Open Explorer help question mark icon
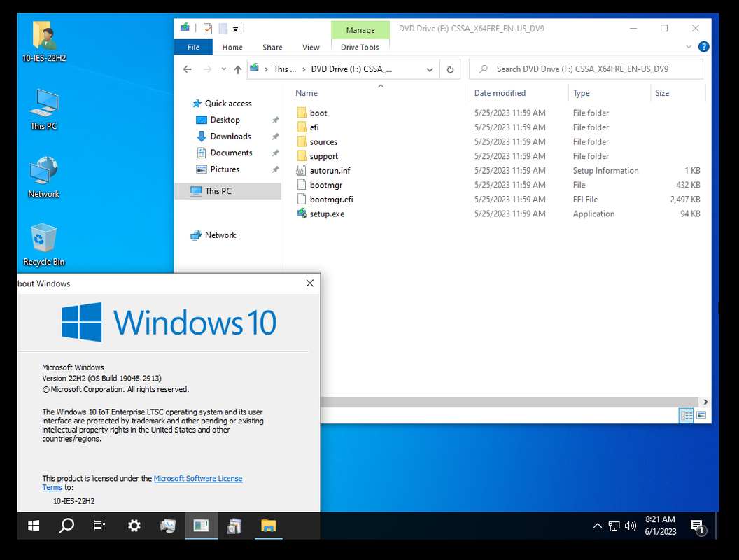Viewport: 739px width, 560px height. click(x=703, y=47)
